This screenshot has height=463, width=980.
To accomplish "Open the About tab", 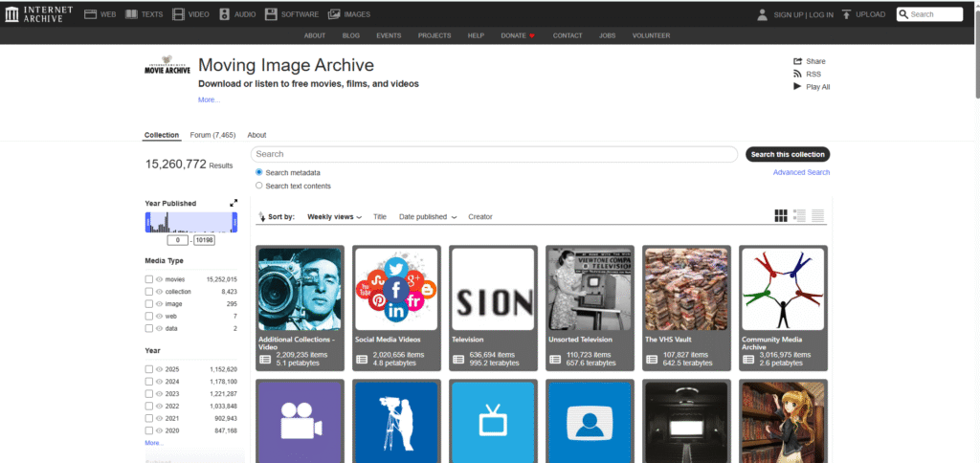I will pos(256,135).
